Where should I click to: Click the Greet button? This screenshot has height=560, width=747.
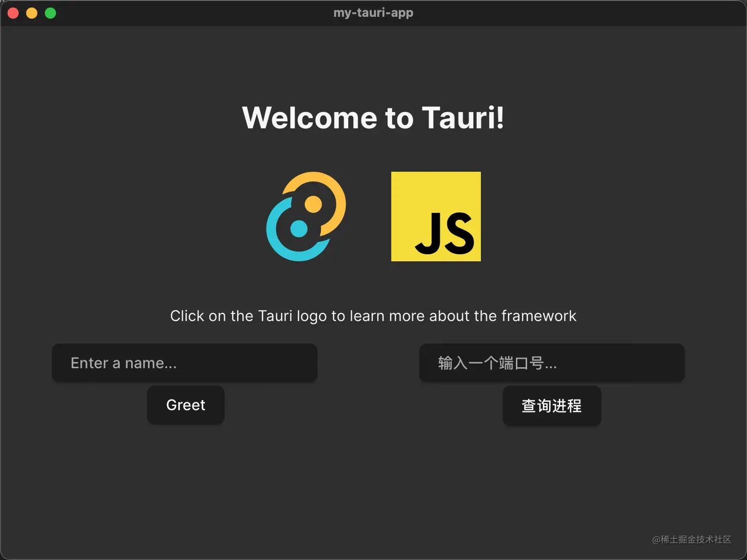[x=186, y=405]
